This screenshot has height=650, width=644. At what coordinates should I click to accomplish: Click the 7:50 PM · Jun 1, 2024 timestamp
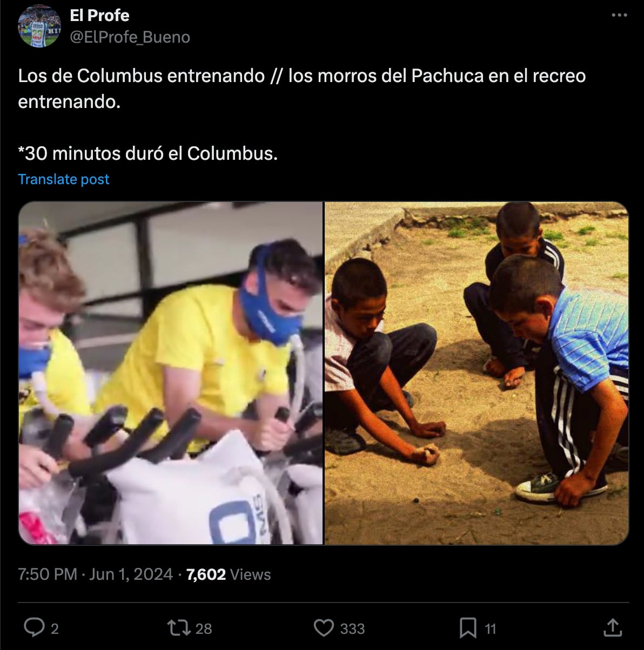[x=96, y=574]
